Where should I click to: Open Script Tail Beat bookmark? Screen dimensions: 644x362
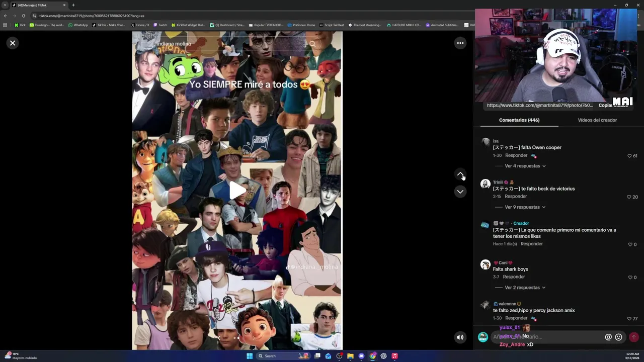point(332,25)
